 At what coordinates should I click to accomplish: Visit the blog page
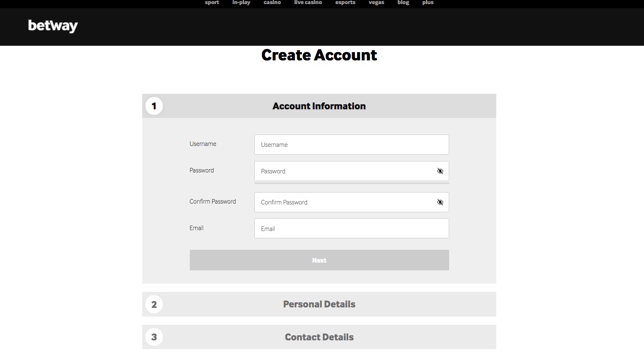[403, 2]
